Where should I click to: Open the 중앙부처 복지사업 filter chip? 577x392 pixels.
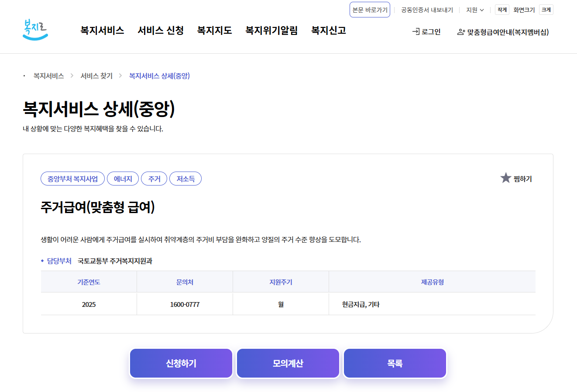[x=72, y=178]
